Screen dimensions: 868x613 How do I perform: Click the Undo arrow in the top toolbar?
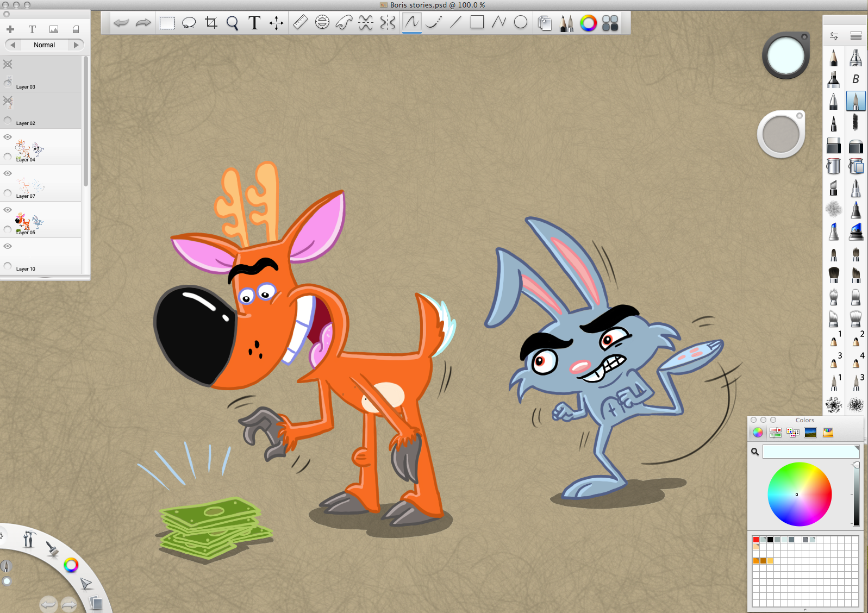click(x=121, y=23)
